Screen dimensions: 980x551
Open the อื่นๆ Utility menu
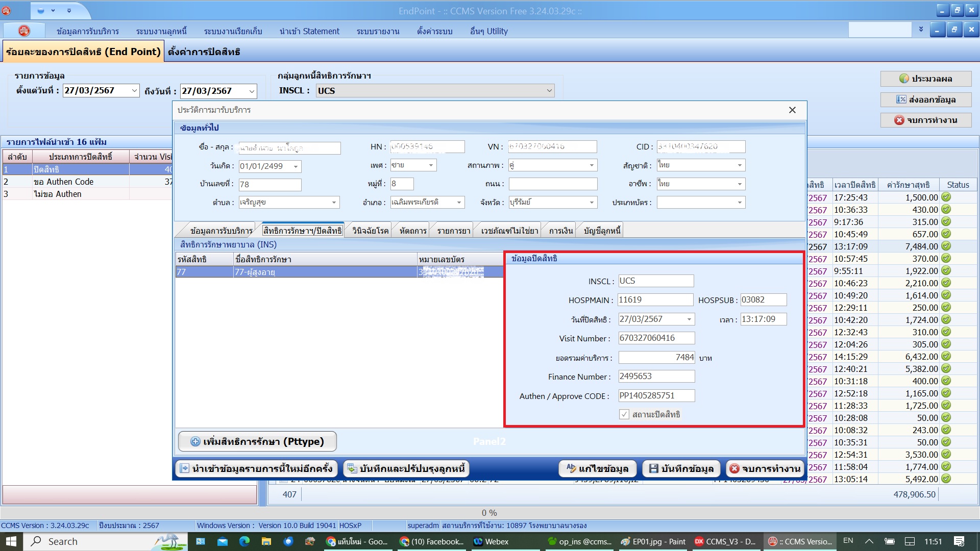pyautogui.click(x=489, y=31)
